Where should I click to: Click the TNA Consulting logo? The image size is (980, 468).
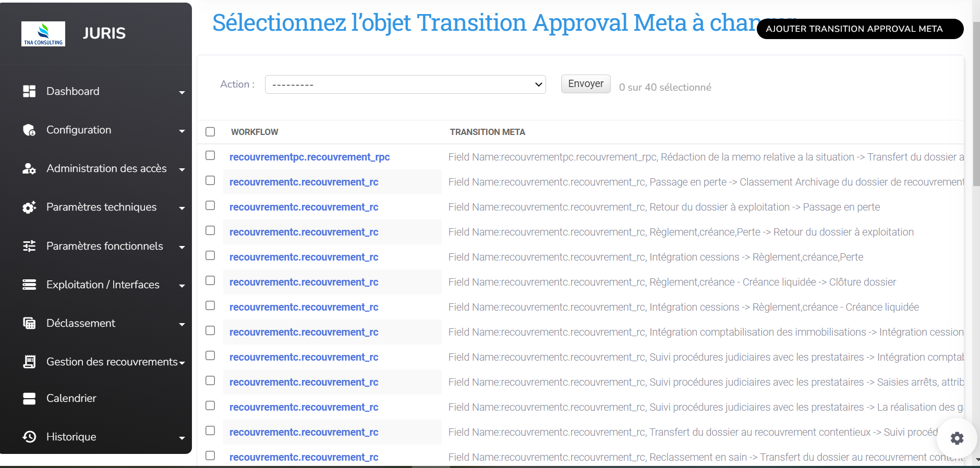tap(43, 34)
